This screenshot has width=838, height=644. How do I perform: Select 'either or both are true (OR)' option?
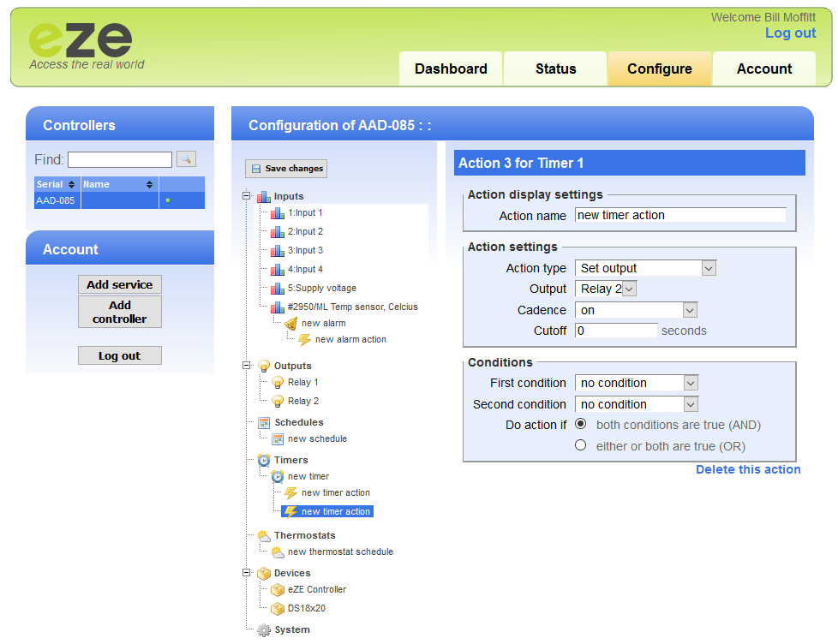point(581,446)
